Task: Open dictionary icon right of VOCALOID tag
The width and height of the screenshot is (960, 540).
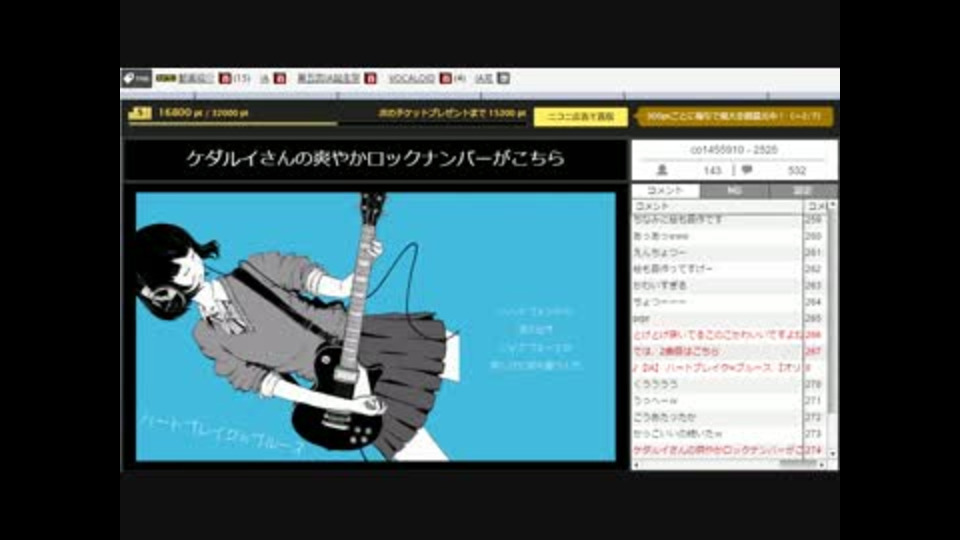Action: tap(446, 78)
